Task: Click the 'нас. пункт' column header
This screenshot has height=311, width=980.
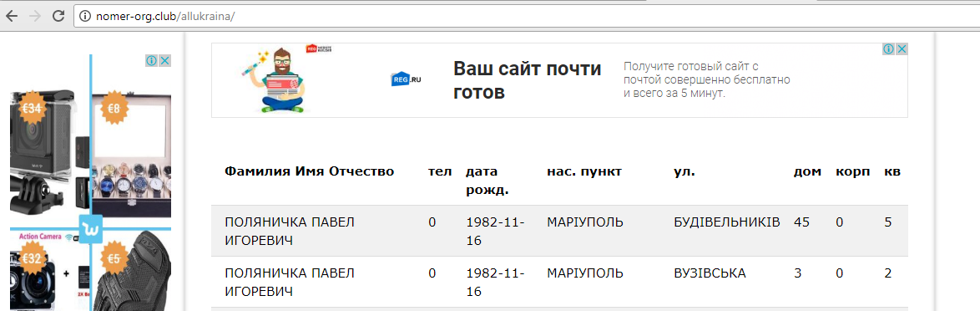Action: 584,171
